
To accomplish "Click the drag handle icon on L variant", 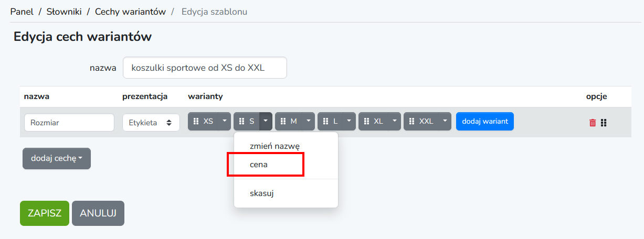I will [326, 121].
